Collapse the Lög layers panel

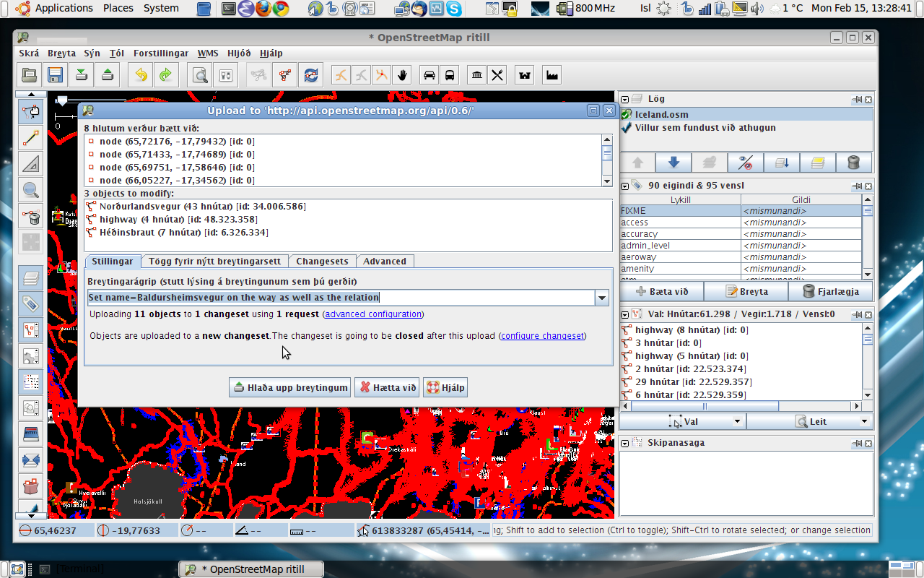tap(625, 99)
